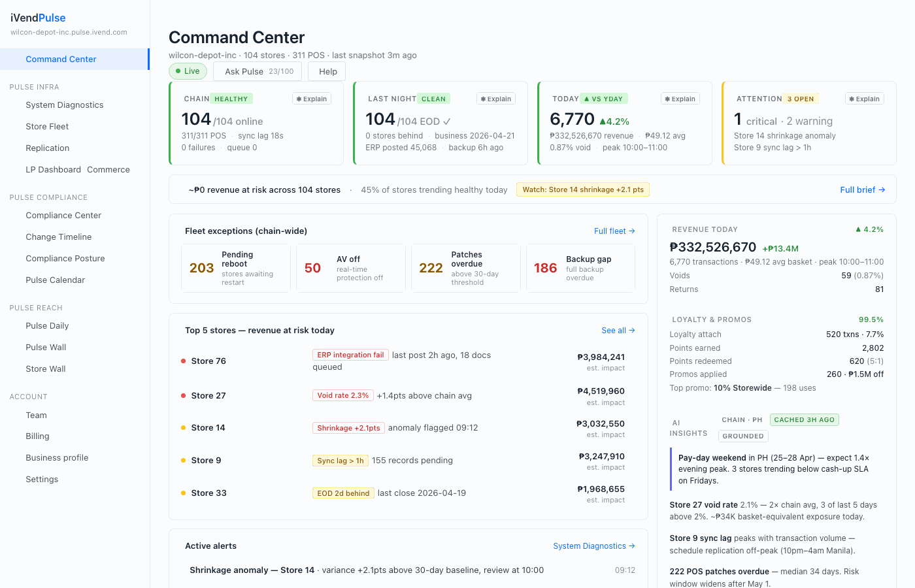Open Pulse Daily sidebar item

click(47, 325)
